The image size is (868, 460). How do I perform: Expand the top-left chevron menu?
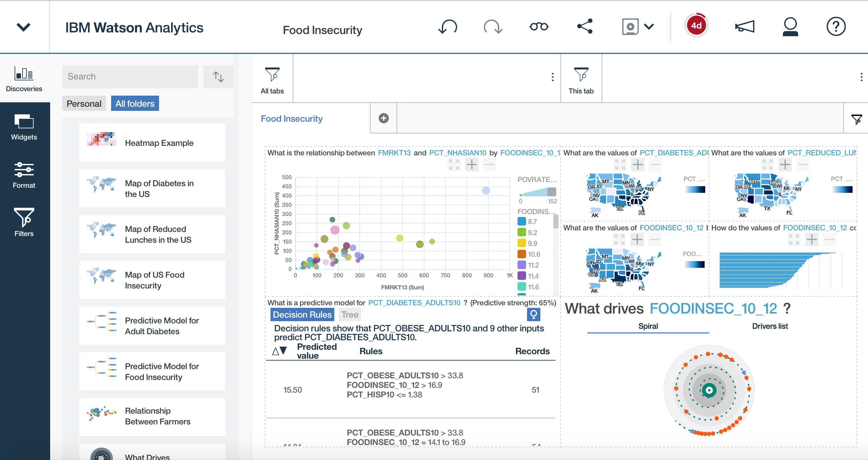tap(23, 27)
